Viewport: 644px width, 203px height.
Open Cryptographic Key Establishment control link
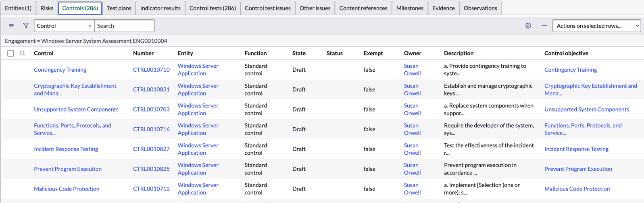coord(75,89)
